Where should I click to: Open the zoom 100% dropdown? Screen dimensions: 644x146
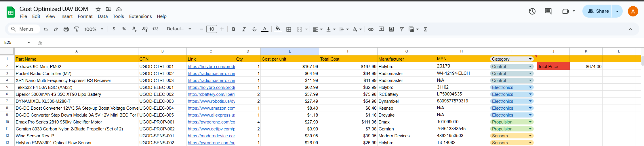[94, 29]
